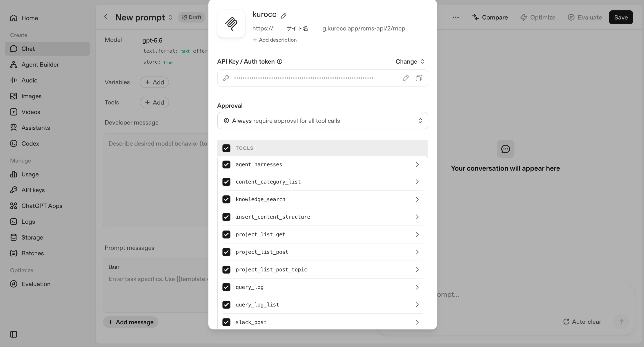644x347 pixels.
Task: Rename kuroco server via the pencil icon
Action: tap(283, 16)
